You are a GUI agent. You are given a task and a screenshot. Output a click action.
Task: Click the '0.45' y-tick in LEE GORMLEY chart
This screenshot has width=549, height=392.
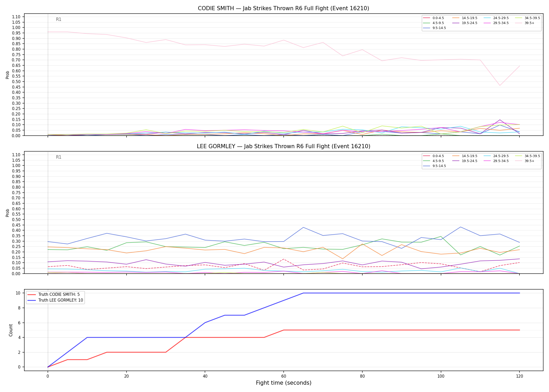pyautogui.click(x=16, y=225)
